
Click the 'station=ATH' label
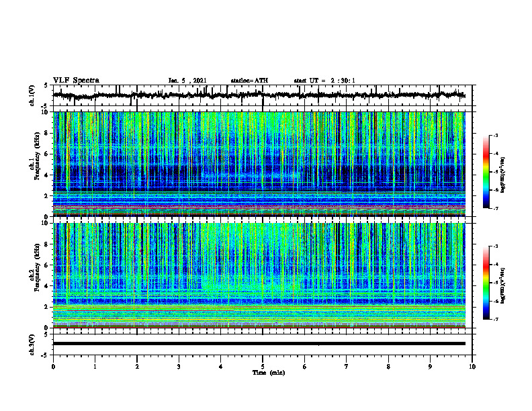[x=249, y=81]
